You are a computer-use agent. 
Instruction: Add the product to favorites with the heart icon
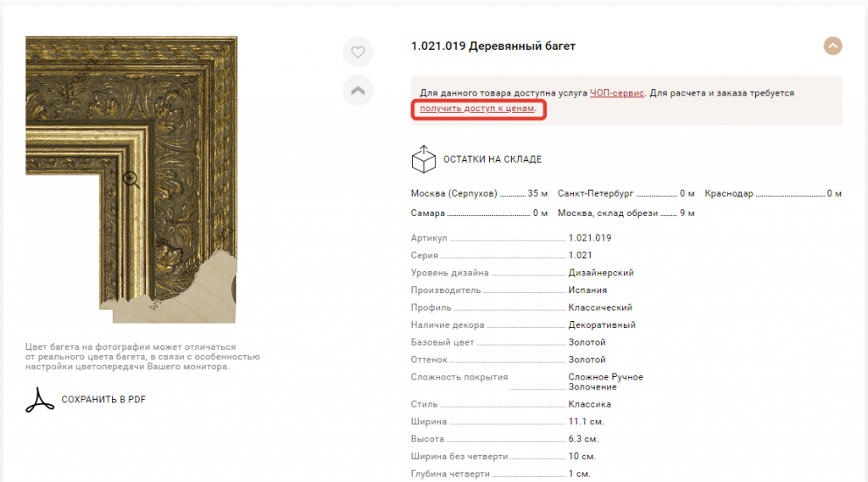pos(358,52)
